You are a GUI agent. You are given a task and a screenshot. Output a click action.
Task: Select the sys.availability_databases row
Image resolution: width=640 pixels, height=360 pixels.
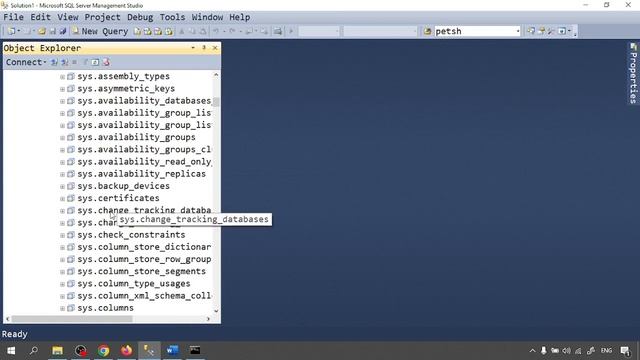coord(144,101)
